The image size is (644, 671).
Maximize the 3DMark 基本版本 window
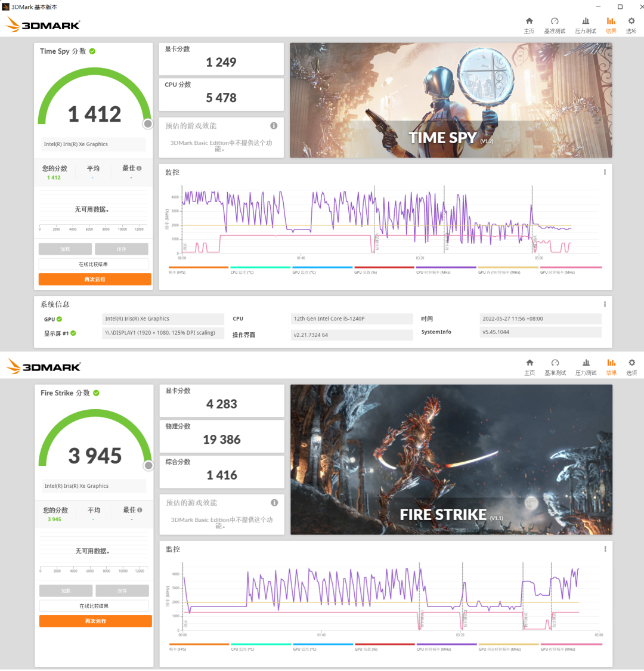(x=620, y=7)
